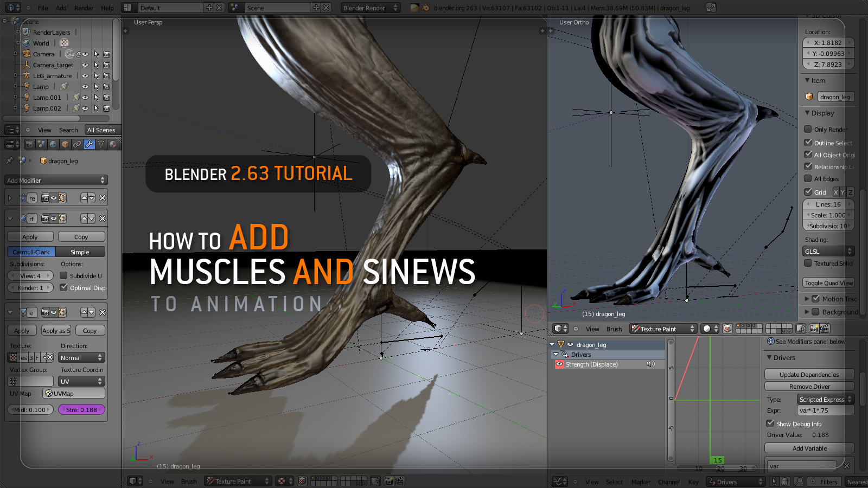Uncheck Show Debug Info
This screenshot has height=488, width=868.
[770, 423]
